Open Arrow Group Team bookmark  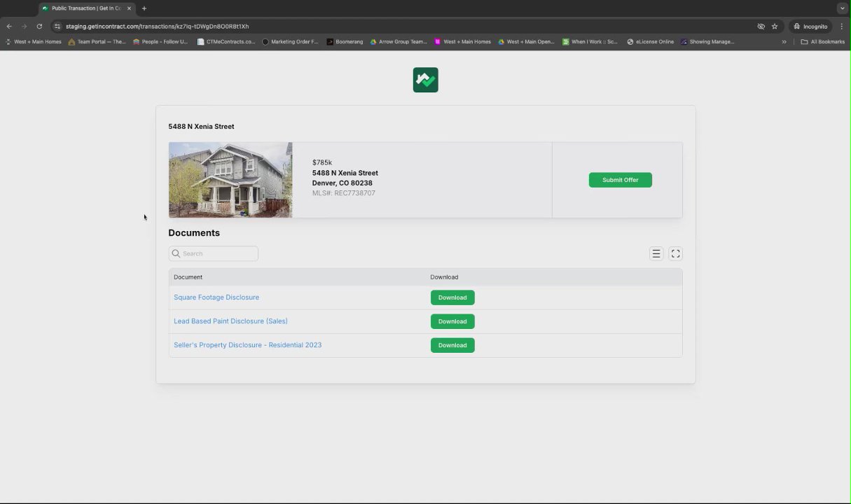(399, 42)
